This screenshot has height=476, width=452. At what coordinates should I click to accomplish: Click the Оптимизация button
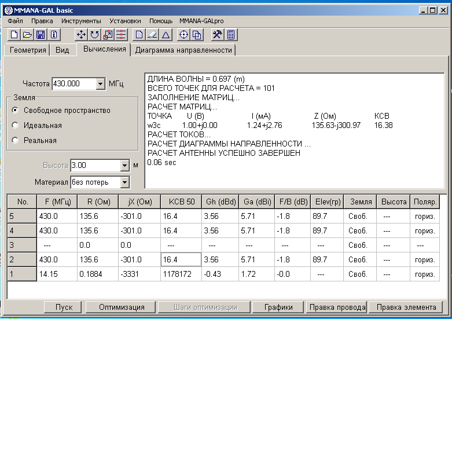122,307
